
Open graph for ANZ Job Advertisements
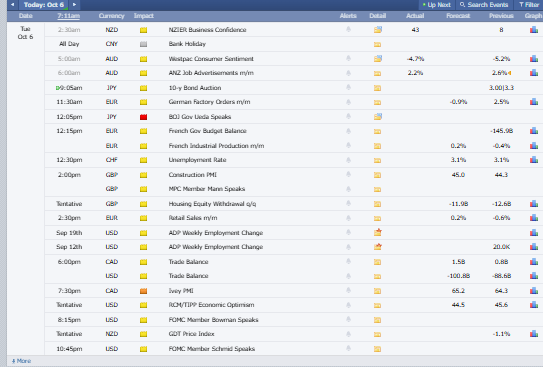point(534,73)
